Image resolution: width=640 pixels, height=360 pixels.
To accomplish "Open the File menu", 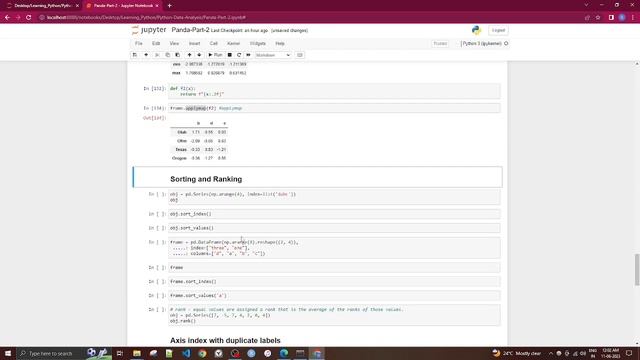I will pyautogui.click(x=139, y=43).
